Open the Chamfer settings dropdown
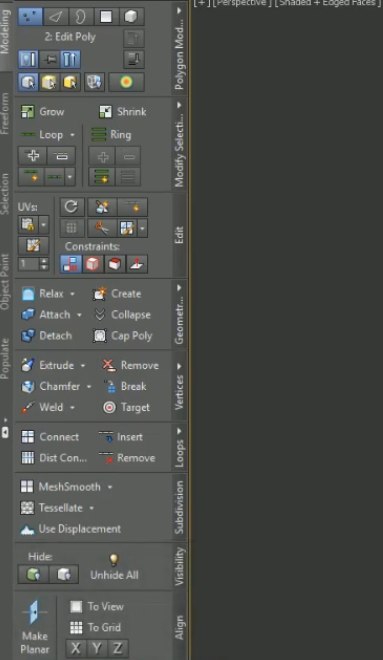 pos(89,386)
